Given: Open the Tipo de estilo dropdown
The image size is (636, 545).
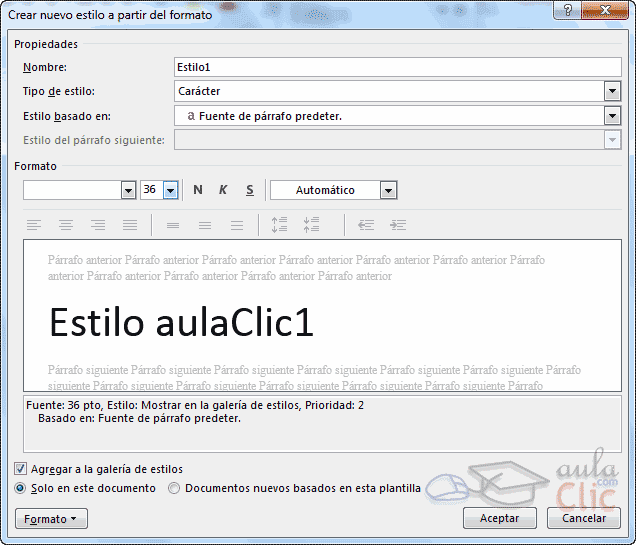Looking at the screenshot, I should tap(612, 92).
